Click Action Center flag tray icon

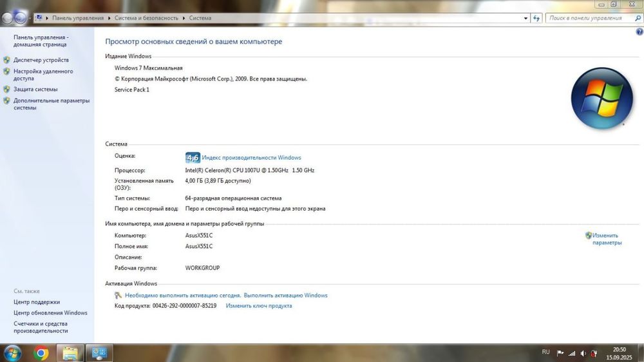pos(560,353)
